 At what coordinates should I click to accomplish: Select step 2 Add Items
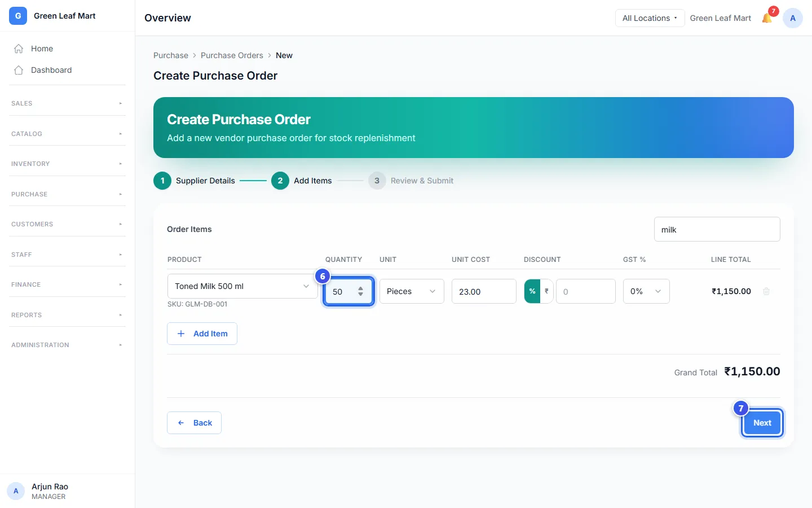(302, 181)
